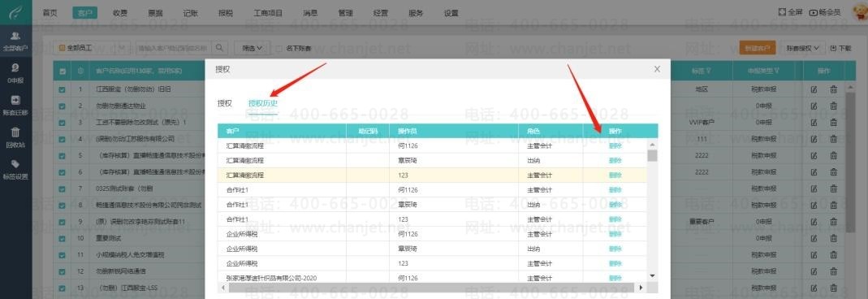Click edit icon for customer row 7
This screenshot has height=299, width=868.
point(814,188)
